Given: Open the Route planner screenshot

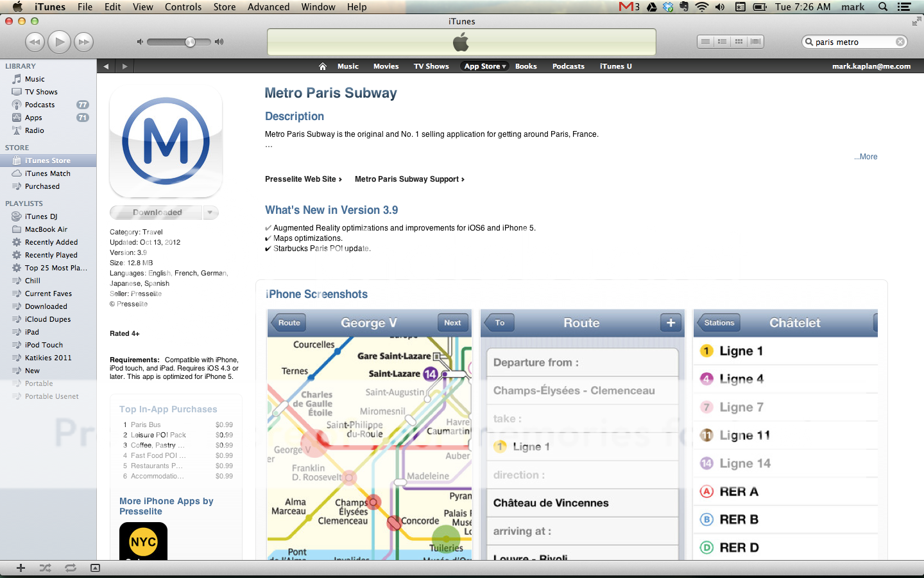Looking at the screenshot, I should [582, 435].
